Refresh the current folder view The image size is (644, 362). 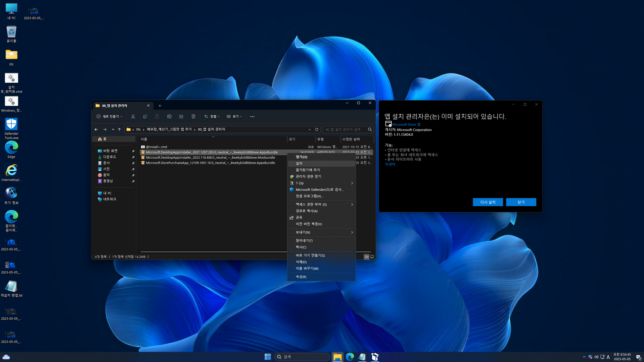pyautogui.click(x=317, y=130)
